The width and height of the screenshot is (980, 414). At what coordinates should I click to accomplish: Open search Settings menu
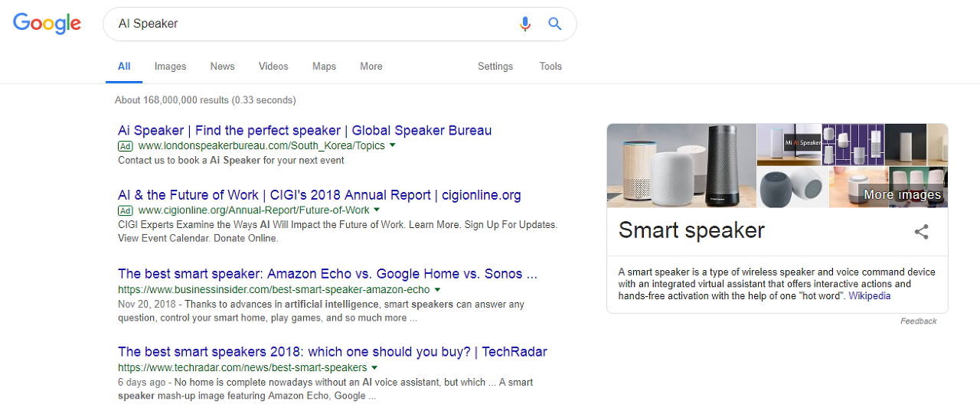495,67
